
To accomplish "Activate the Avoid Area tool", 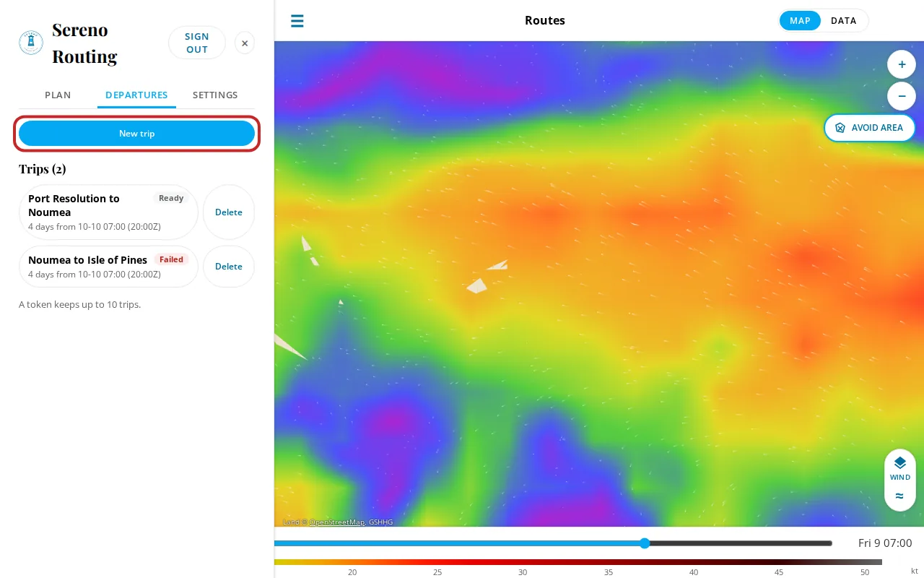I will click(870, 128).
